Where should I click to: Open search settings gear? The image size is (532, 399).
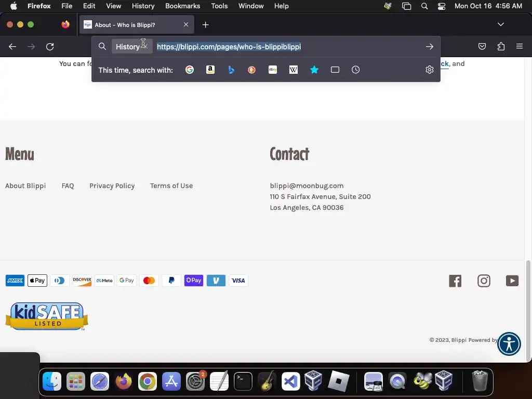(x=430, y=70)
